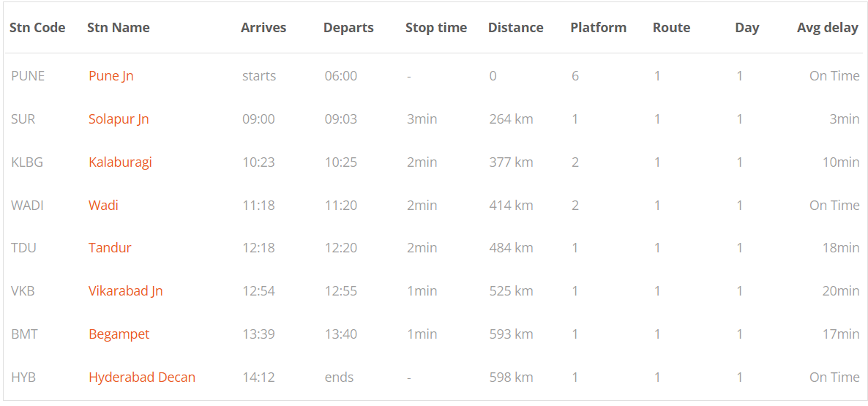Click the Arrives column header
The image size is (868, 406).
(263, 28)
